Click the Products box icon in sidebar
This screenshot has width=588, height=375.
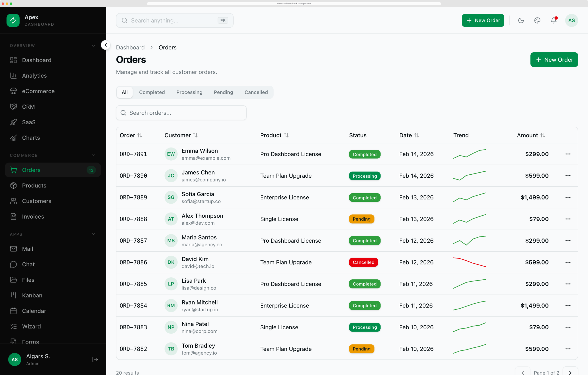pyautogui.click(x=13, y=185)
